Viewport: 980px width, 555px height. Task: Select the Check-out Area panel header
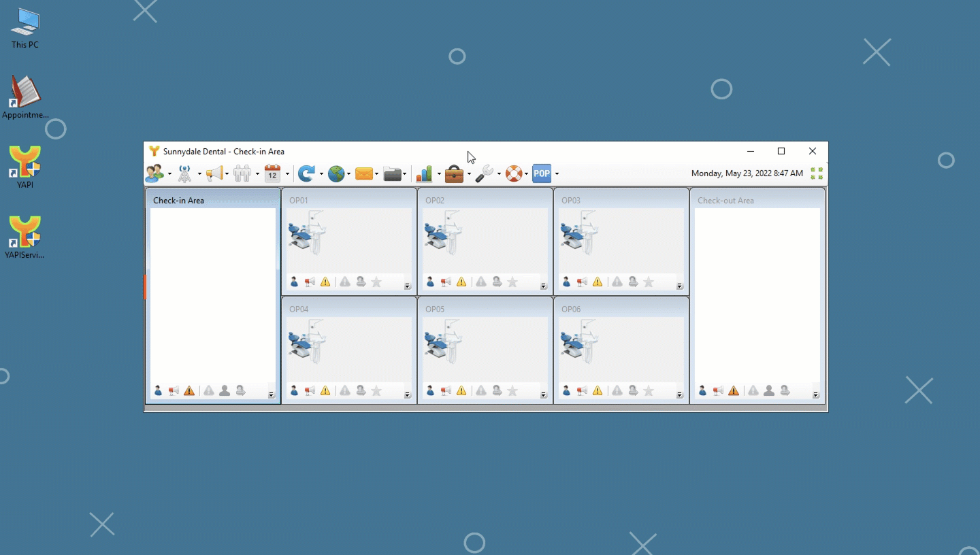tap(757, 200)
